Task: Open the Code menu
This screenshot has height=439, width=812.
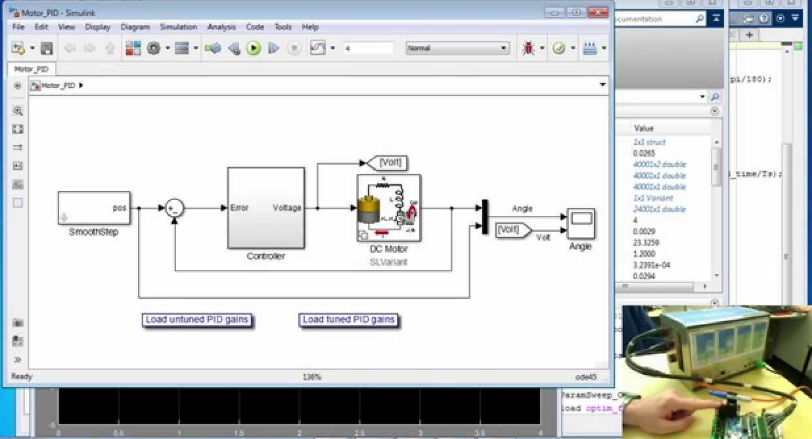Action: (x=255, y=27)
